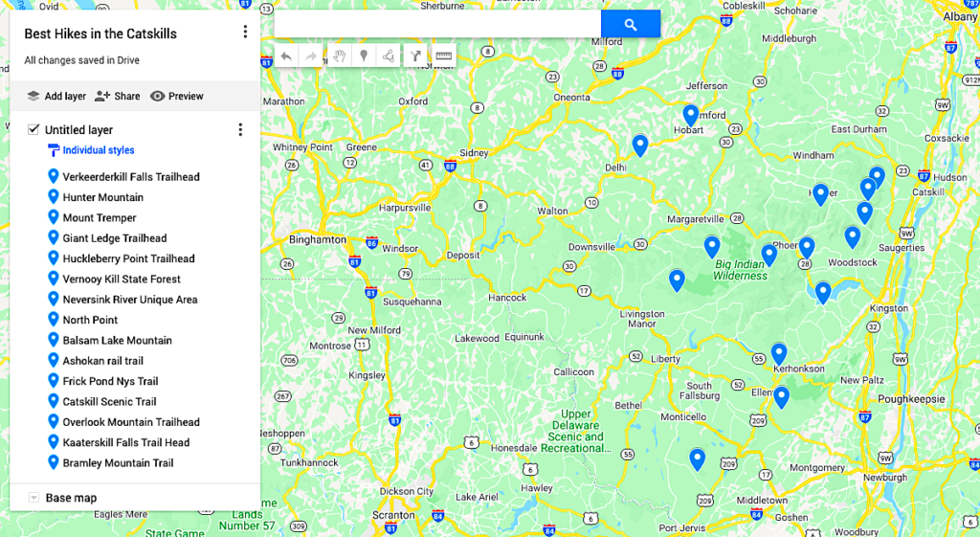Open the Individual styles link
The image size is (980, 537).
pyautogui.click(x=99, y=150)
